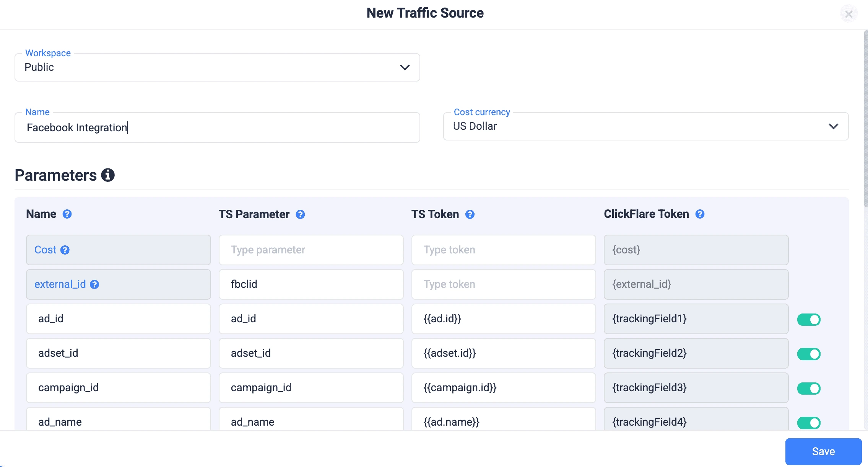The height and width of the screenshot is (467, 868).
Task: Click the ad_name Name field
Action: coord(119,419)
